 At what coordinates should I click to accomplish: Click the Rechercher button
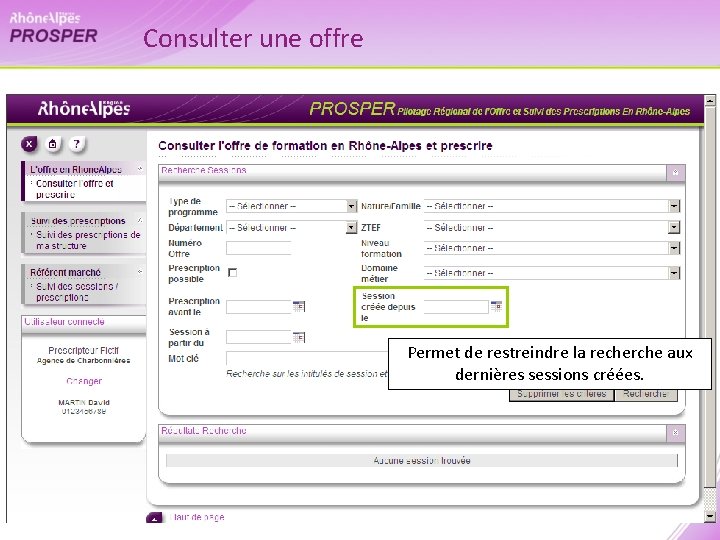[646, 394]
